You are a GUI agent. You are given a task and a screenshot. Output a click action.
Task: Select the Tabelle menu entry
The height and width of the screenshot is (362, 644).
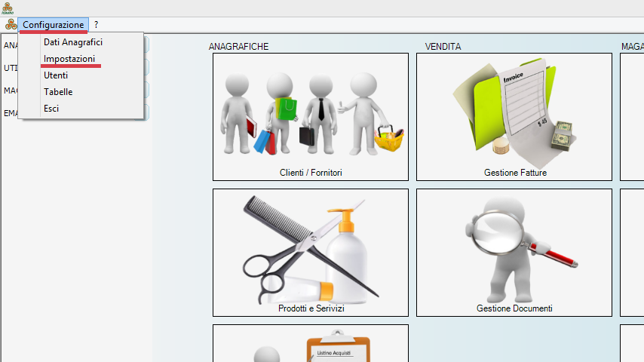tap(58, 92)
